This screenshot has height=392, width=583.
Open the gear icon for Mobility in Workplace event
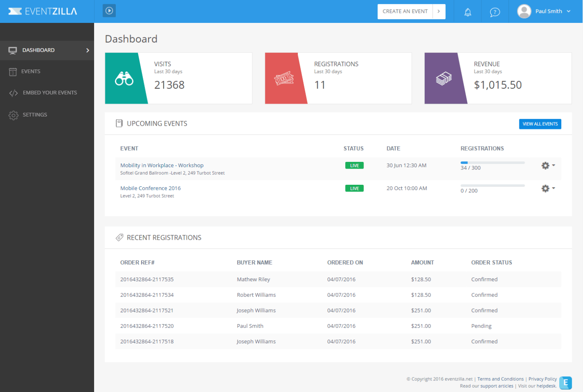tap(546, 165)
